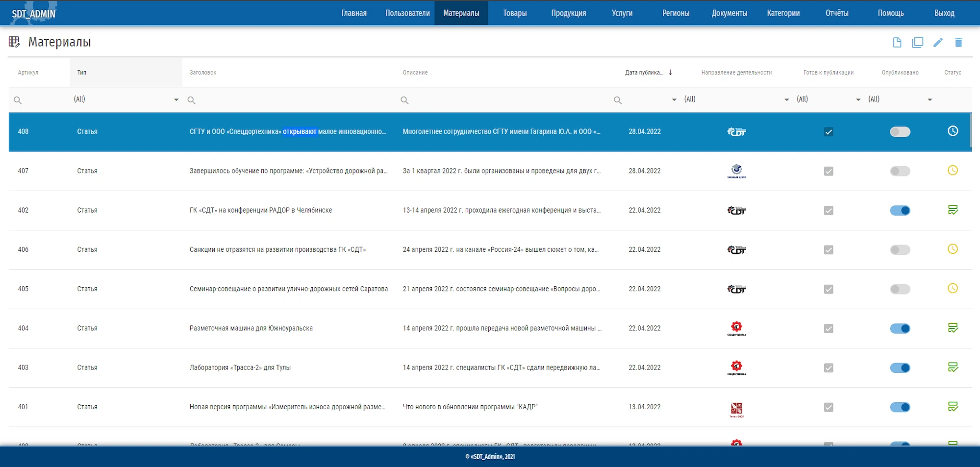Click the clock status icon for article 407
Viewport: 980px width, 467px height.
[x=953, y=171]
